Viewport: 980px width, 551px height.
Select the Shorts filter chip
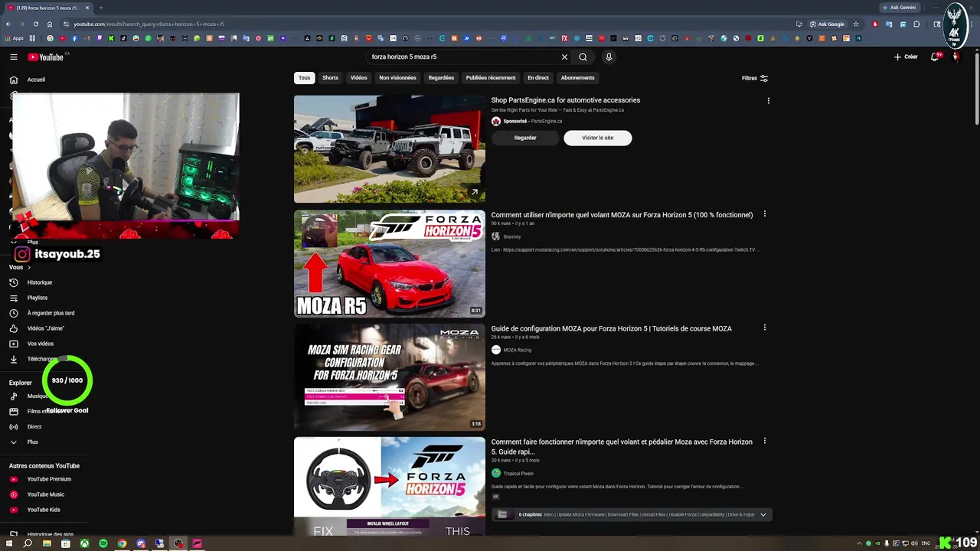pyautogui.click(x=330, y=77)
